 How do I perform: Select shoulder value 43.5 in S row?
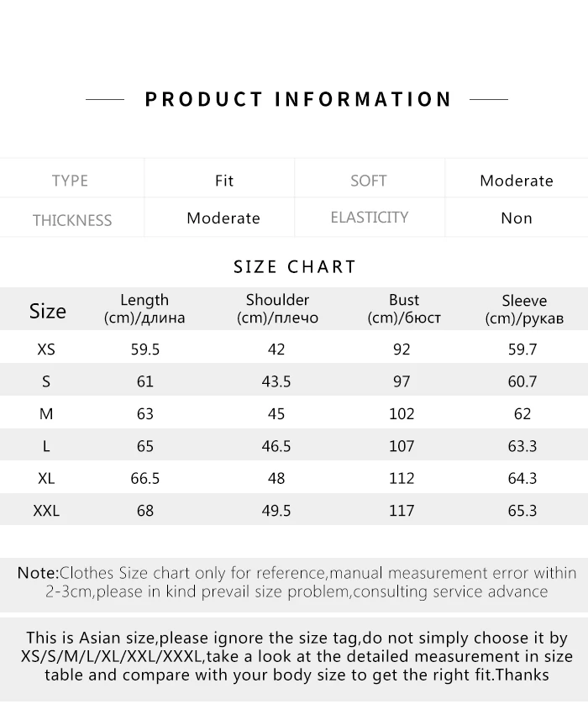[x=276, y=381]
